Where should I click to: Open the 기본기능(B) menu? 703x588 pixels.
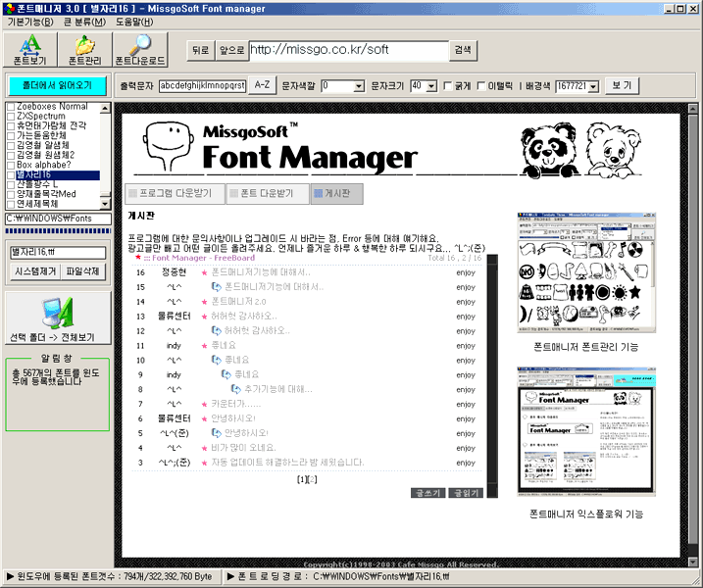click(x=30, y=22)
